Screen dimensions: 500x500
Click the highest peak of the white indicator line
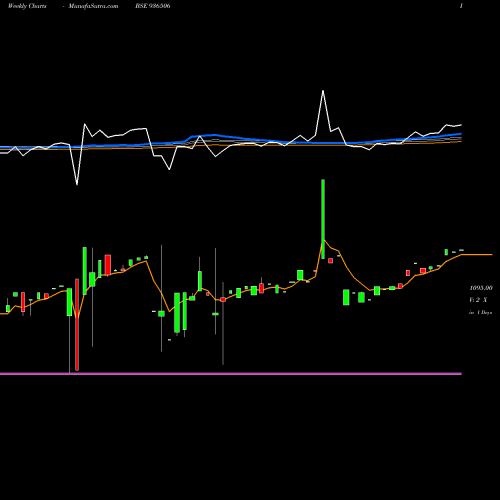point(323,91)
